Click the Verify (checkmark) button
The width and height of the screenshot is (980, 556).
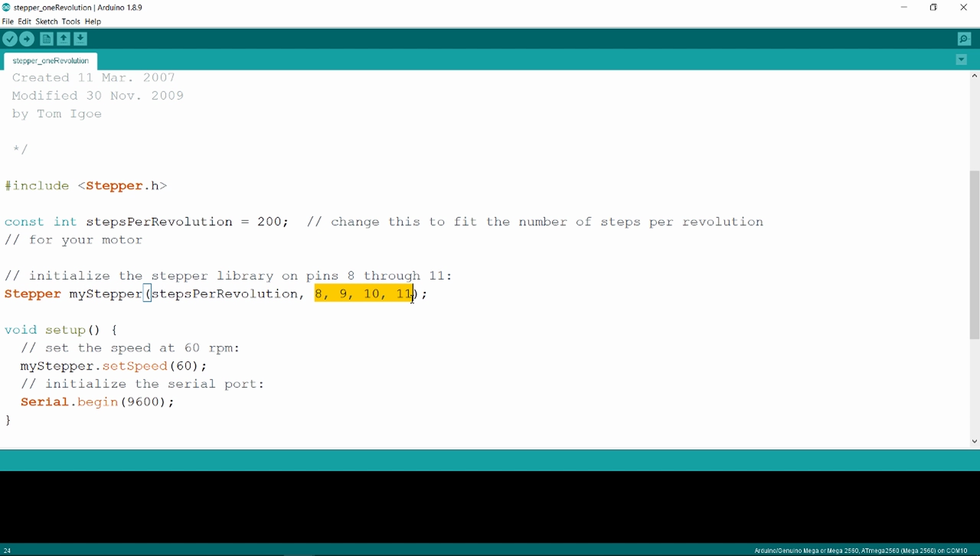10,38
